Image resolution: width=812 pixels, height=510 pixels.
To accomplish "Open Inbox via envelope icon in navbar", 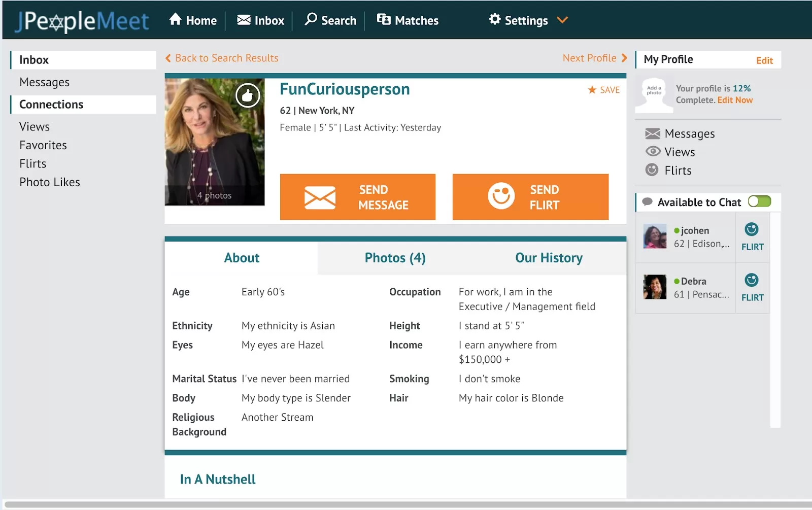I will coord(244,20).
